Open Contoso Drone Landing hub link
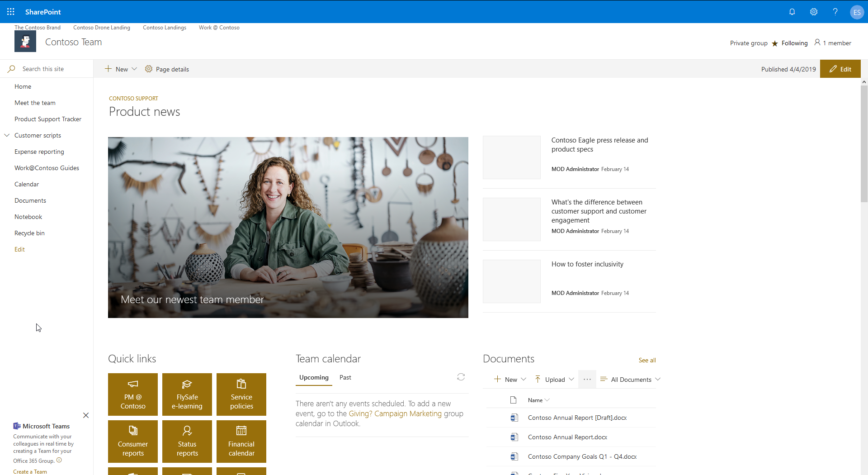868x475 pixels. pyautogui.click(x=102, y=28)
